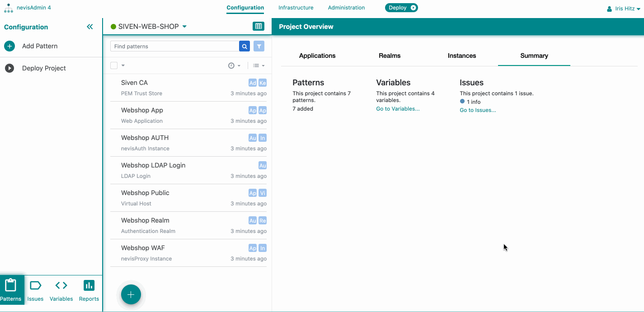The height and width of the screenshot is (312, 644).
Task: Click the Deploy Project play icon
Action: [x=9, y=68]
